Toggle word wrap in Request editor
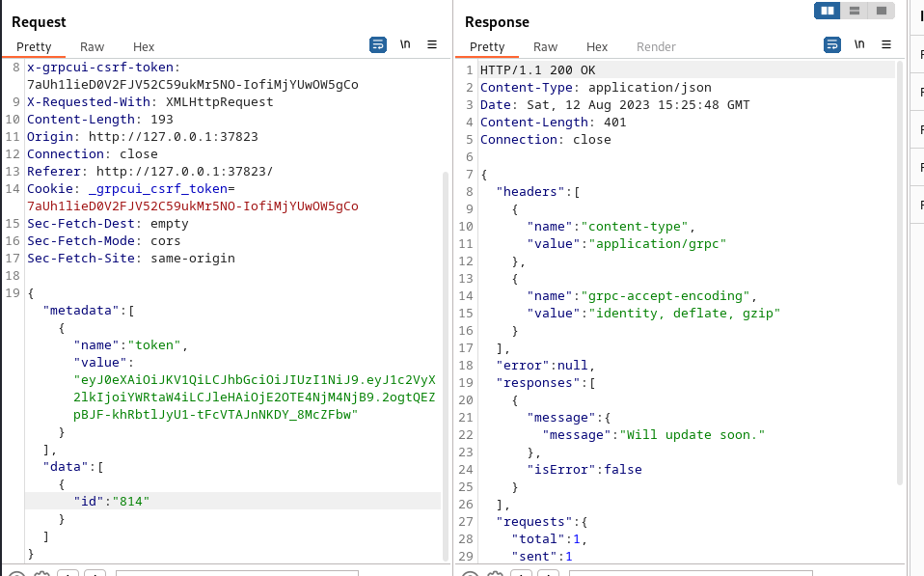Viewport: 924px width, 576px height. tap(378, 44)
